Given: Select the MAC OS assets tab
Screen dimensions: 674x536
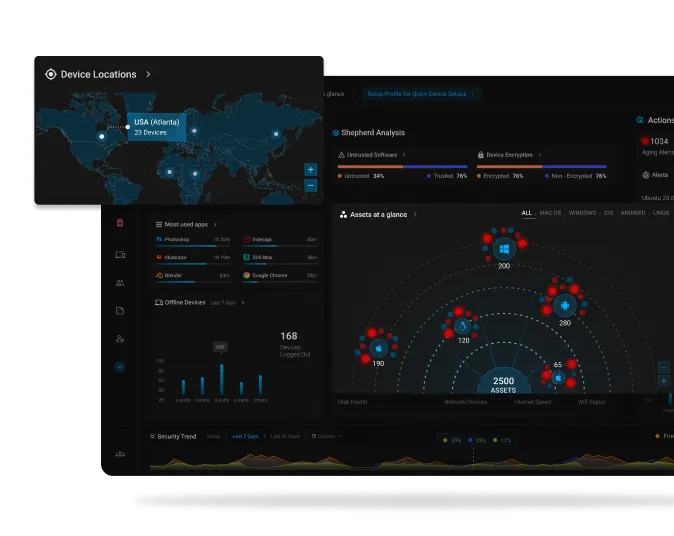Looking at the screenshot, I should point(550,213).
